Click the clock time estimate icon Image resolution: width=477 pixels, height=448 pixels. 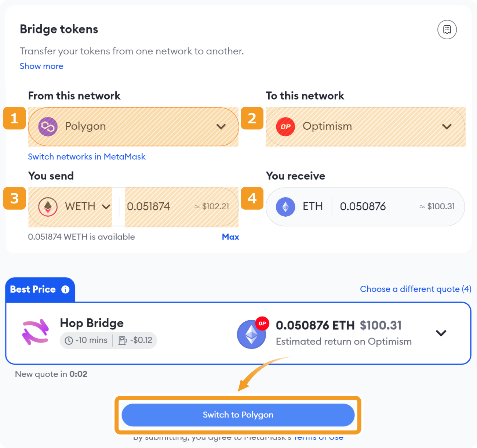[69, 340]
